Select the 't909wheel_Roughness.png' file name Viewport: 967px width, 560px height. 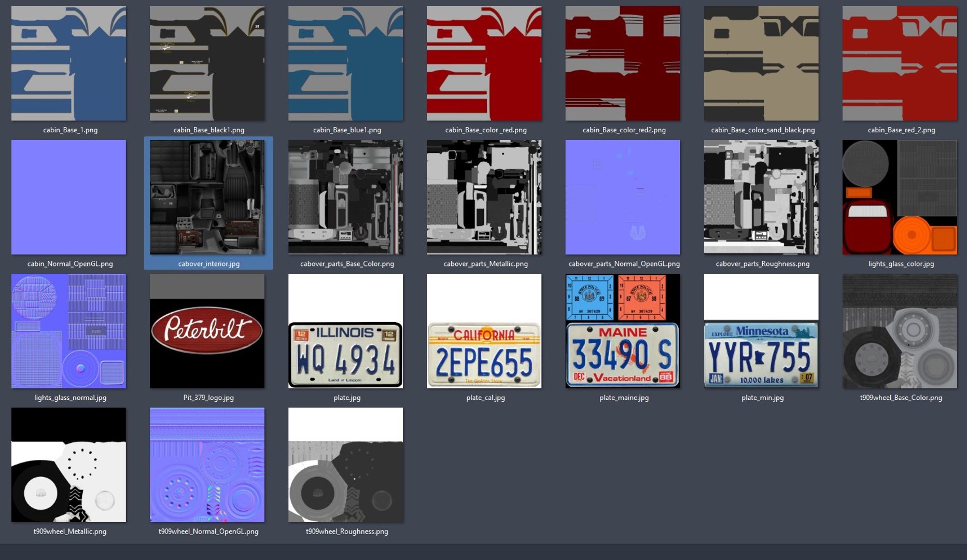point(347,531)
